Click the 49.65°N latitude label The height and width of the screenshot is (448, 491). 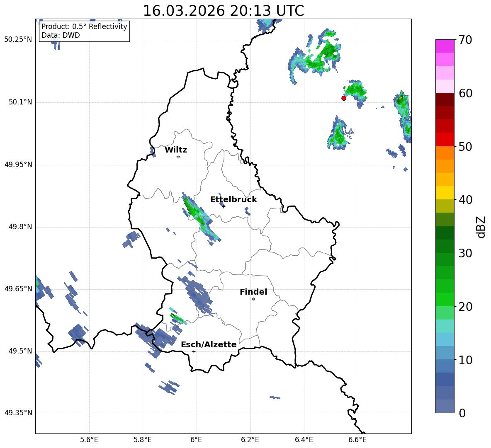click(x=18, y=288)
